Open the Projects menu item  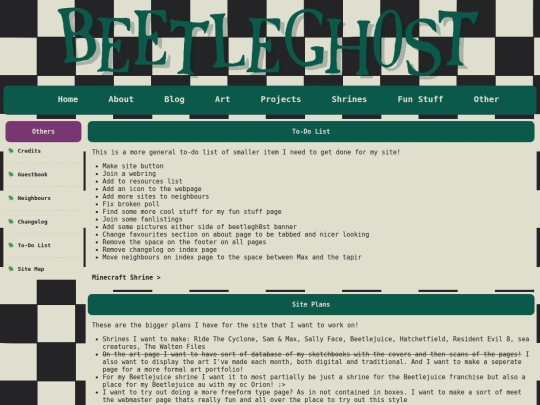[x=281, y=99]
